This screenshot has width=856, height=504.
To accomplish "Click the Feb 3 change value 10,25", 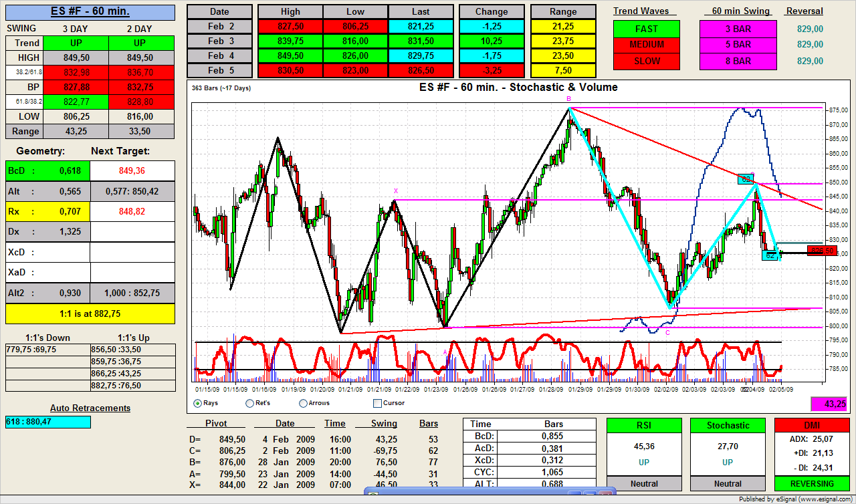I will (x=492, y=41).
